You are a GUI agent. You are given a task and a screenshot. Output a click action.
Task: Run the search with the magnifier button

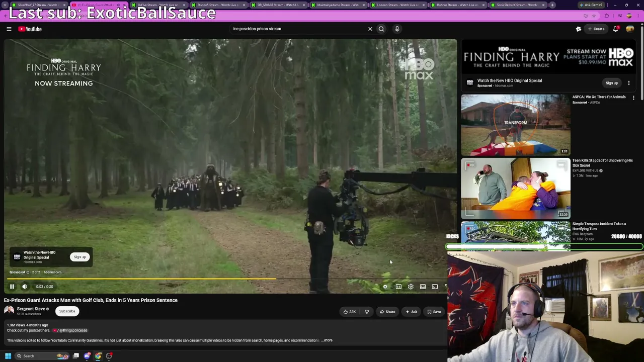coord(381,29)
